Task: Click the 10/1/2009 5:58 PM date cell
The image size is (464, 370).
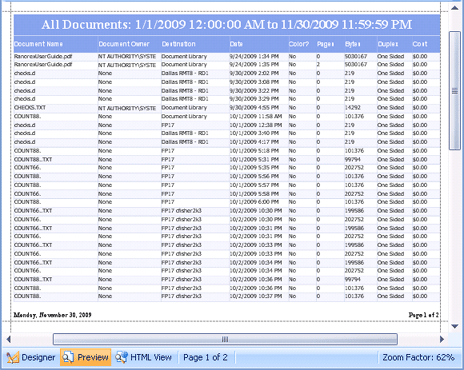Action: coord(254,194)
